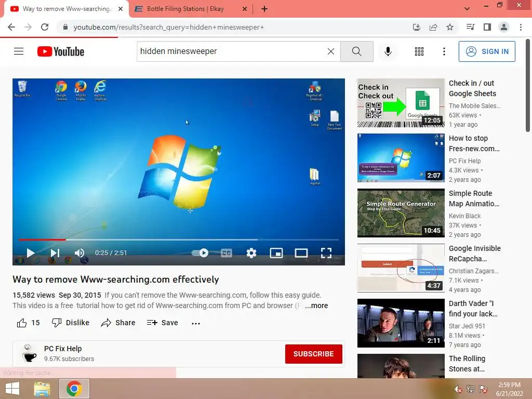Go to YouTube home via logo
The image size is (532, 399).
(x=61, y=51)
